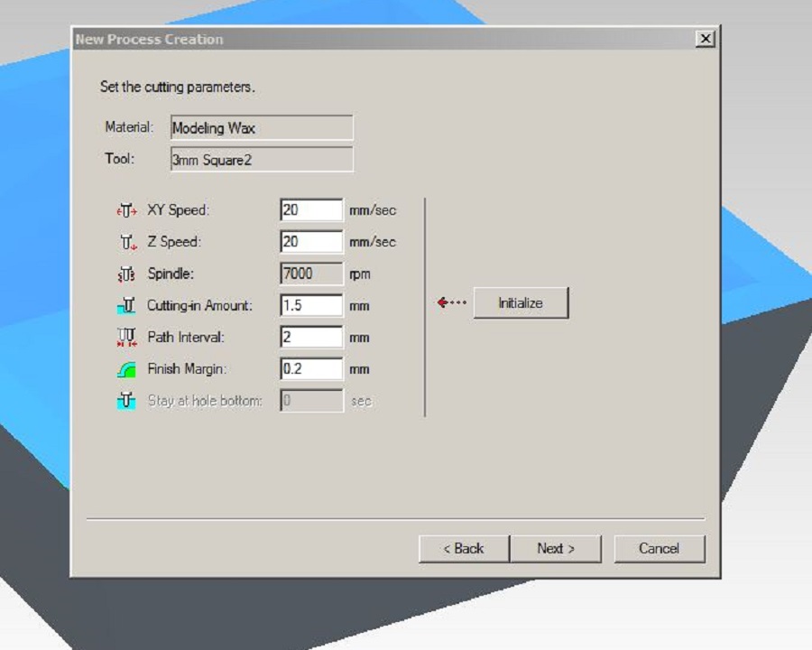Screen dimensions: 812x650
Task: Click the Stay at hole bottom icon
Action: click(127, 401)
